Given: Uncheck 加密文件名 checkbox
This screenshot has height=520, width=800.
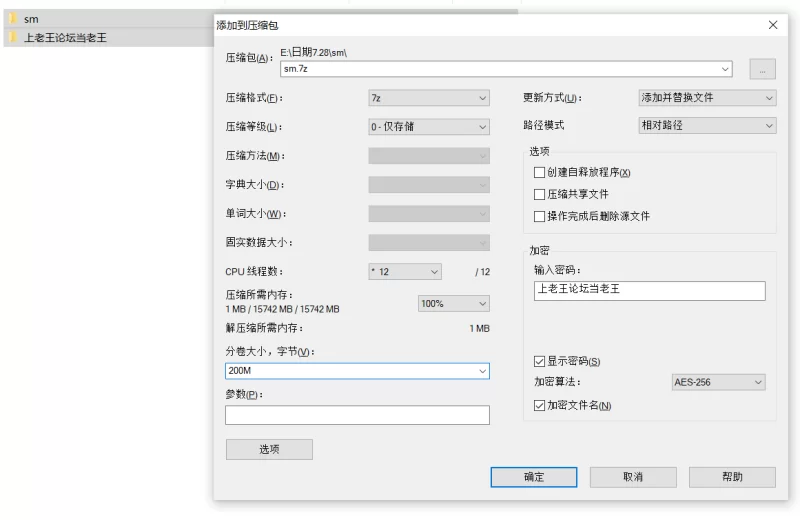Looking at the screenshot, I should 539,405.
